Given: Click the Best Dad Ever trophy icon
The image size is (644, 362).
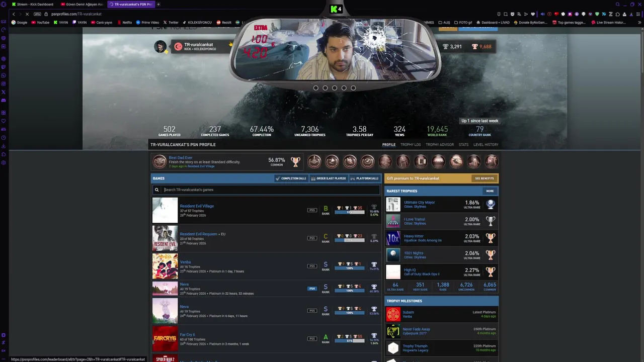Looking at the screenshot, I should pyautogui.click(x=159, y=161).
